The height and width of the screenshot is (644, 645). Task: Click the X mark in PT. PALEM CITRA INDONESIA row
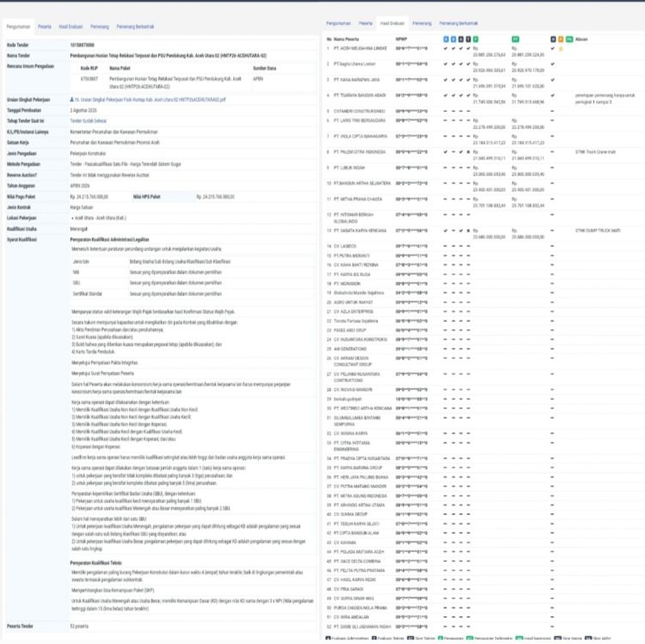coord(469,152)
